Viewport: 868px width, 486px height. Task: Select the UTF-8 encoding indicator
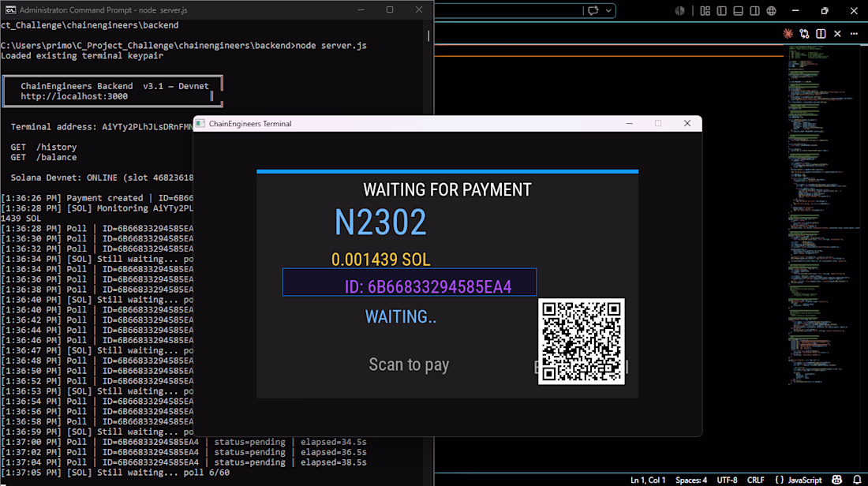(x=727, y=480)
